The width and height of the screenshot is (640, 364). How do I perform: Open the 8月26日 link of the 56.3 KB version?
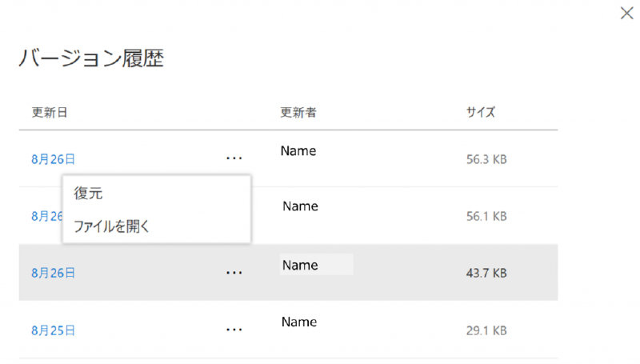coord(54,159)
